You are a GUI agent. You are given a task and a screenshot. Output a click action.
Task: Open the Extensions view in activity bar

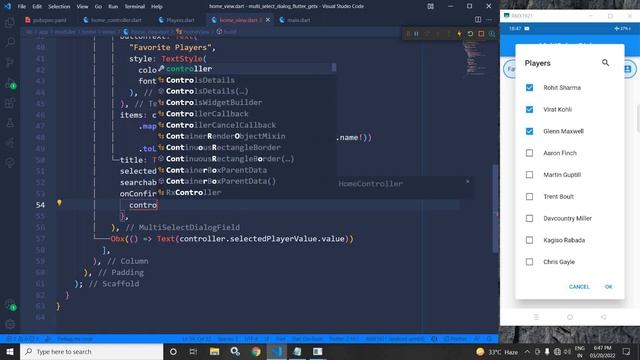(x=10, y=103)
